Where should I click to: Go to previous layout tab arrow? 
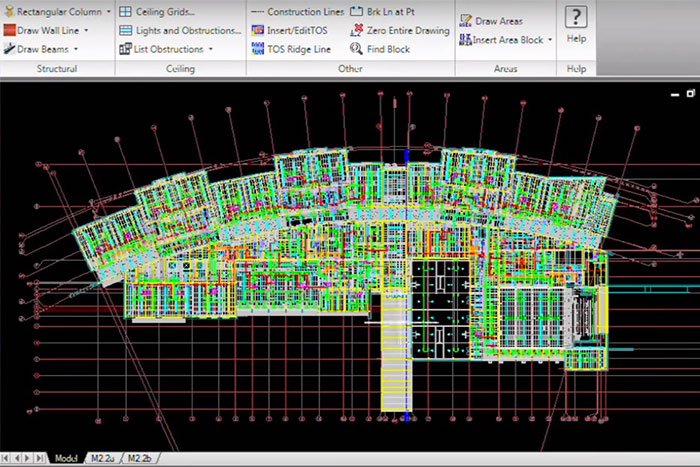[x=17, y=459]
